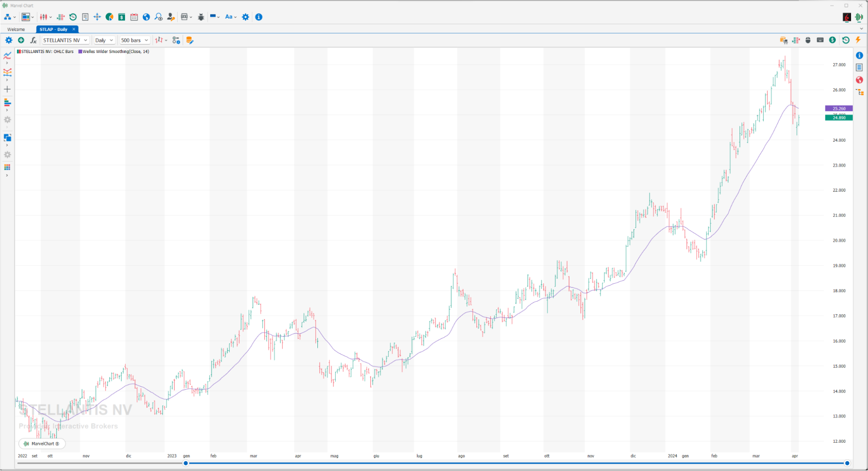Click the Welles Wilder Smoothing legend label
The image size is (868, 471).
pyautogui.click(x=116, y=51)
